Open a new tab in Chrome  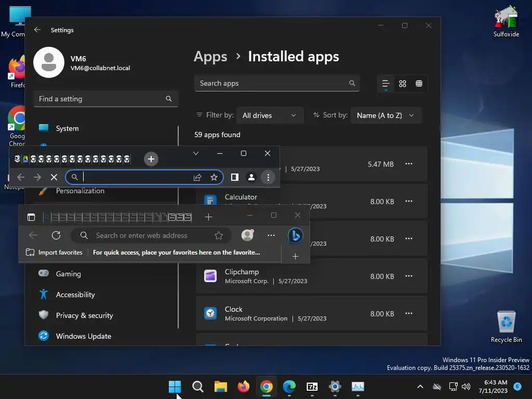coord(151,159)
